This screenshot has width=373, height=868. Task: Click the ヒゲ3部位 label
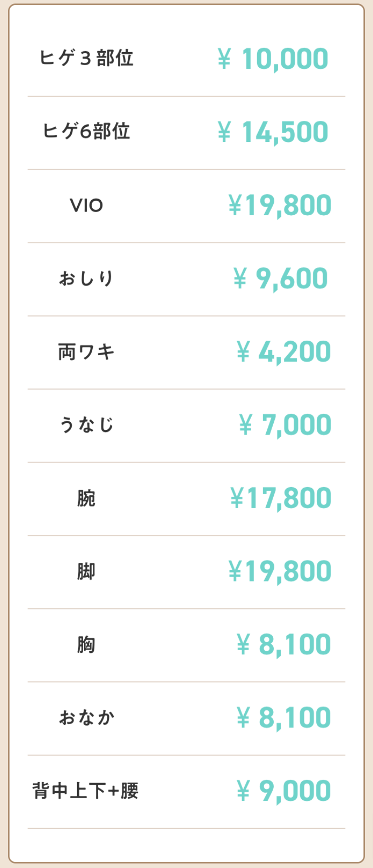coord(86,58)
